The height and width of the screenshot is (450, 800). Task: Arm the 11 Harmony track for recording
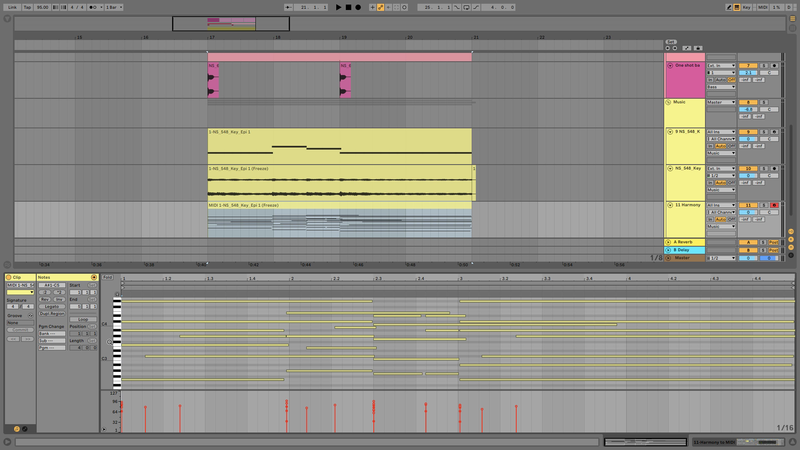pos(774,205)
